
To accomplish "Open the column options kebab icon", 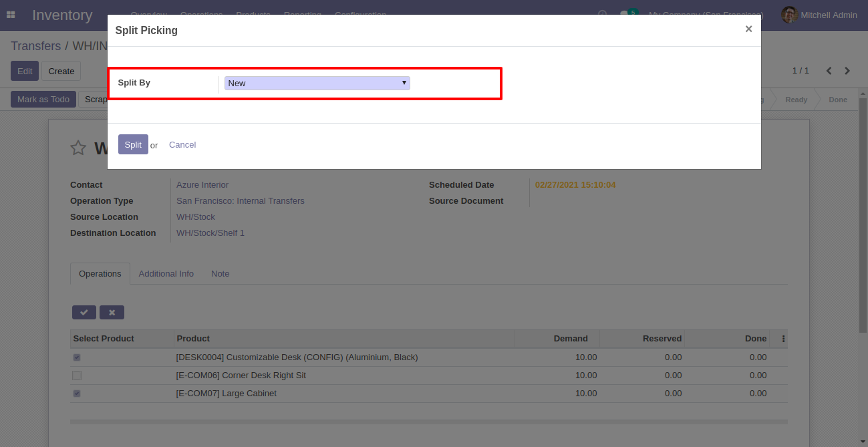I will coord(783,339).
